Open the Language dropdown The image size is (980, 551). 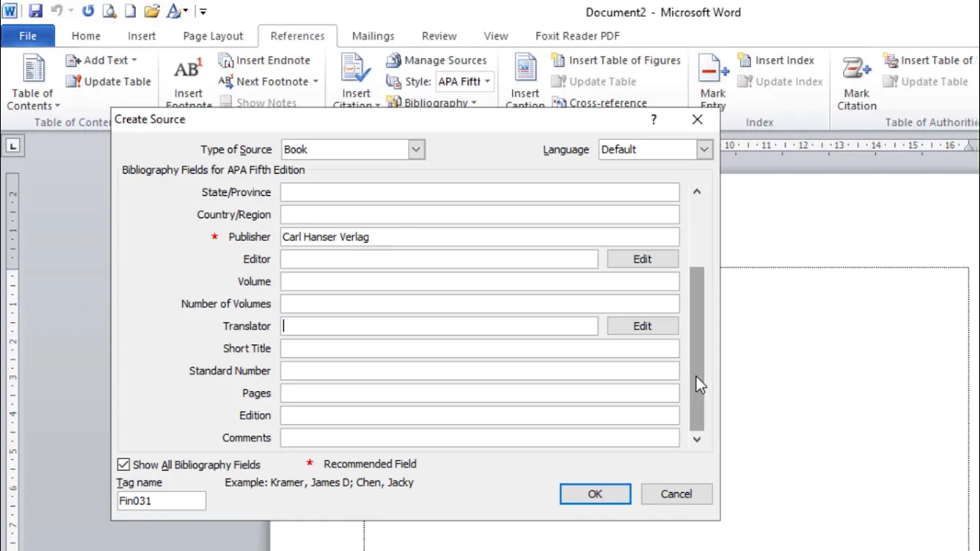point(704,149)
